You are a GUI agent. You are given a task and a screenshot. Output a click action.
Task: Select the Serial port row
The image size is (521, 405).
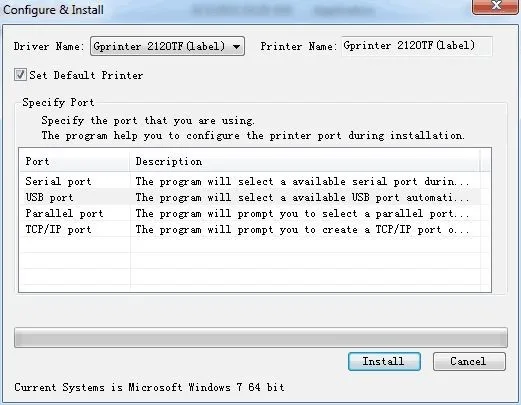250,181
